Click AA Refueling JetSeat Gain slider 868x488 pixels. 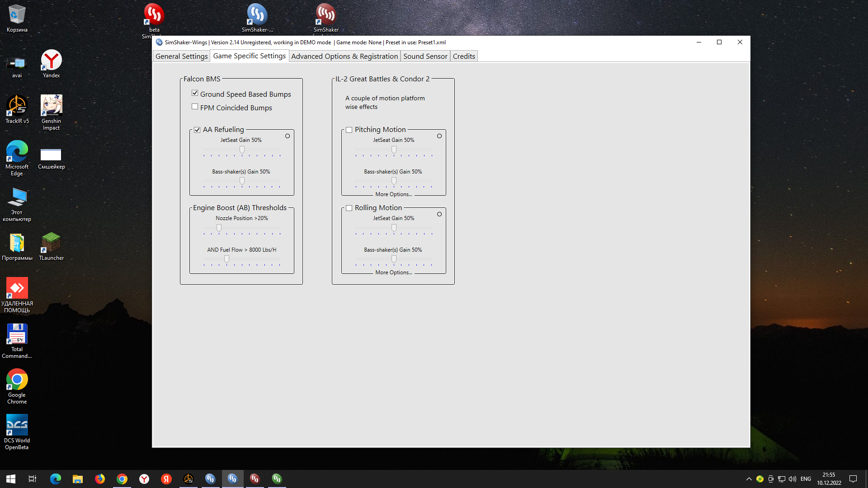click(x=242, y=151)
